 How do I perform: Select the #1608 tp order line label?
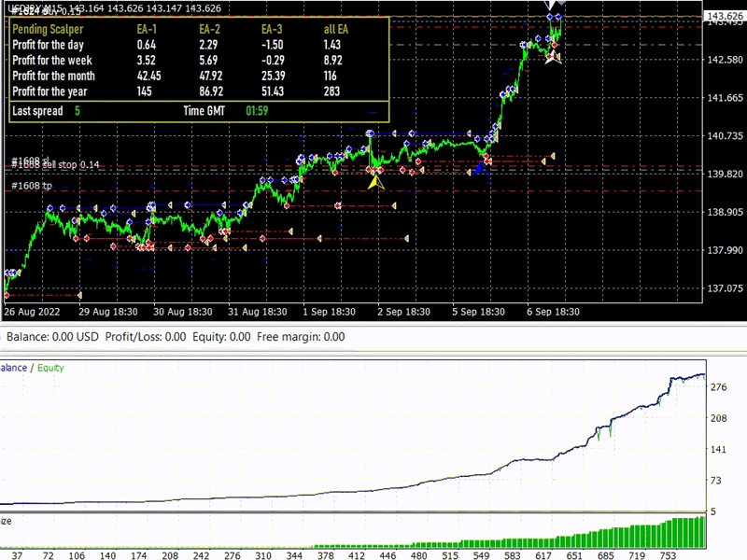pyautogui.click(x=31, y=185)
